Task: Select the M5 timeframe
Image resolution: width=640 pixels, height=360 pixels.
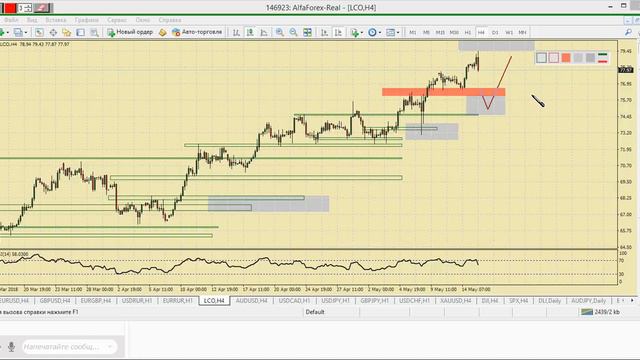Action: coord(426,32)
